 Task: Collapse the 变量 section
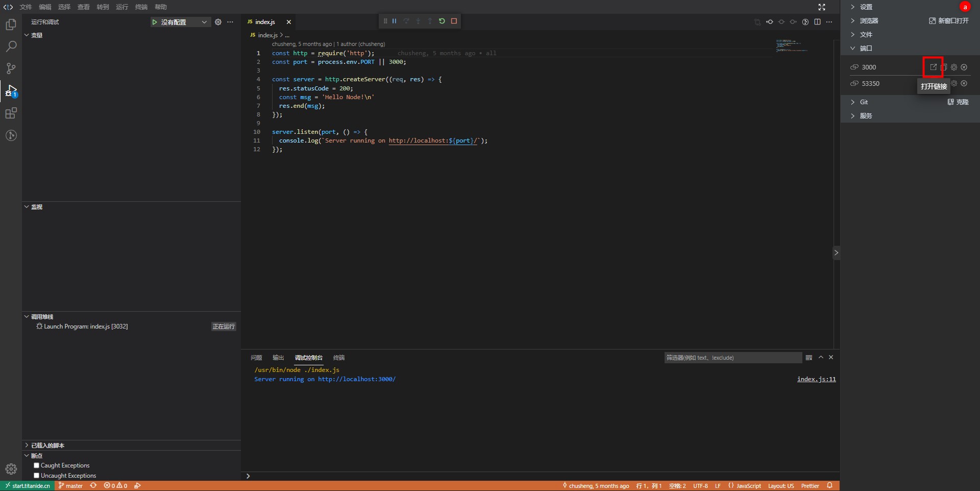(x=131, y=35)
